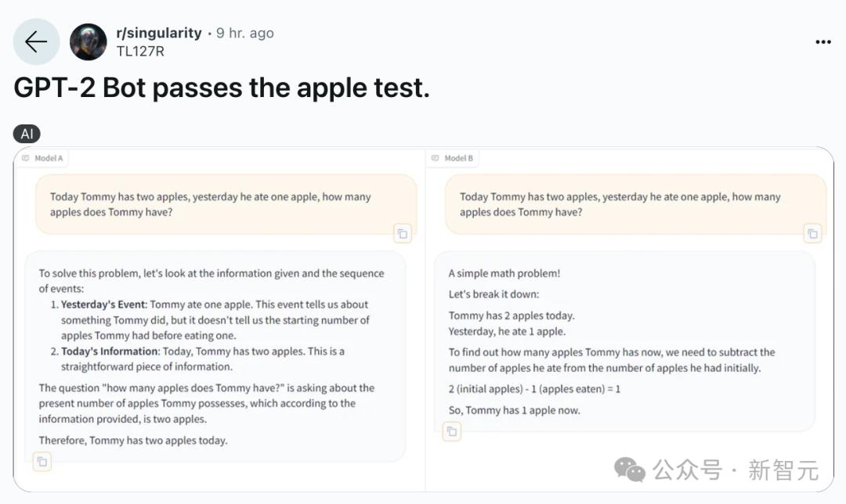Screen dimensions: 846x504
Task: Open the r/singularity community avatar
Action: coord(88,42)
